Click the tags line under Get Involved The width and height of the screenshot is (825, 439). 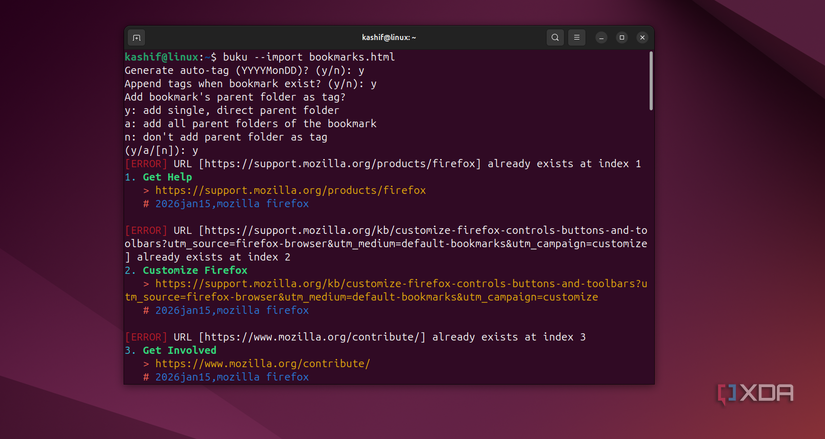coord(226,377)
